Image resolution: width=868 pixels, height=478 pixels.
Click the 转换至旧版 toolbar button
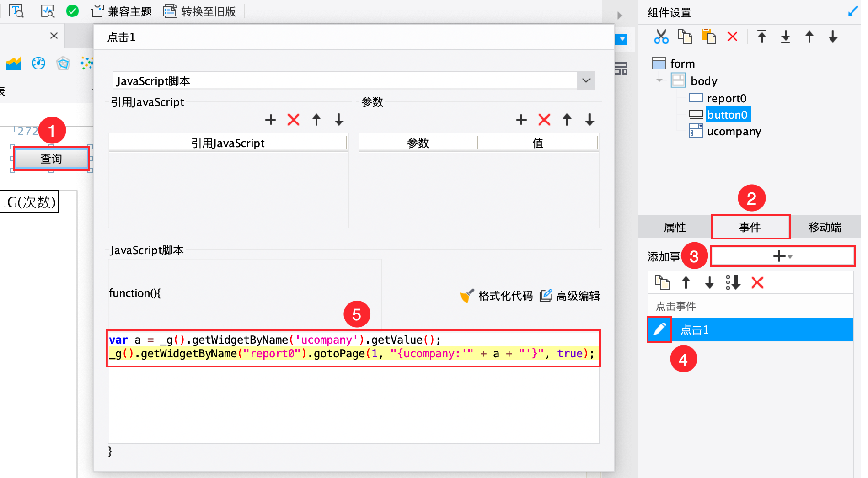tap(200, 11)
